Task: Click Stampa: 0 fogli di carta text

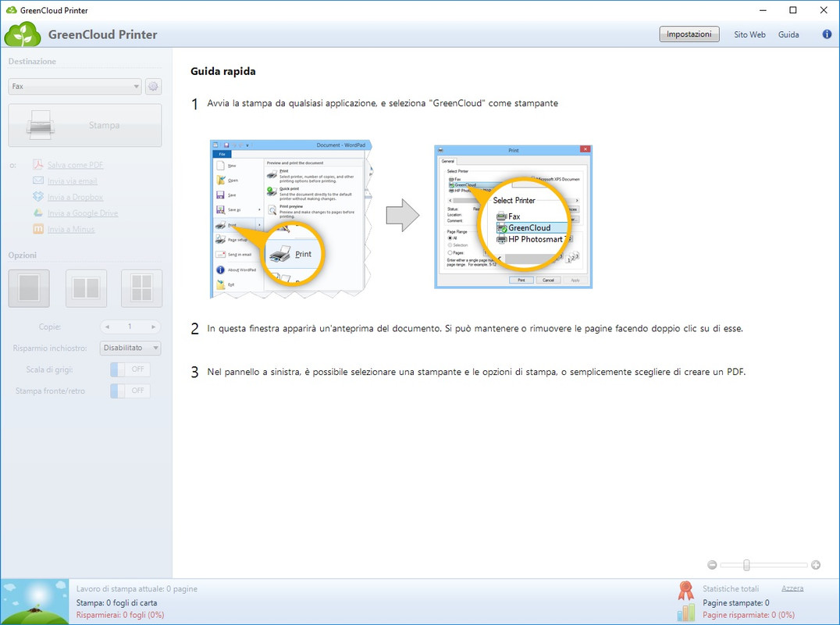Action: pos(116,602)
